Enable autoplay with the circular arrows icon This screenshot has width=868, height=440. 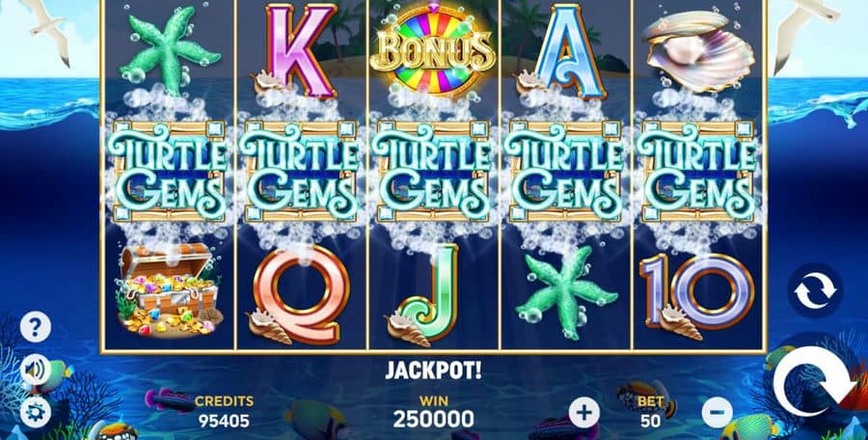(815, 290)
